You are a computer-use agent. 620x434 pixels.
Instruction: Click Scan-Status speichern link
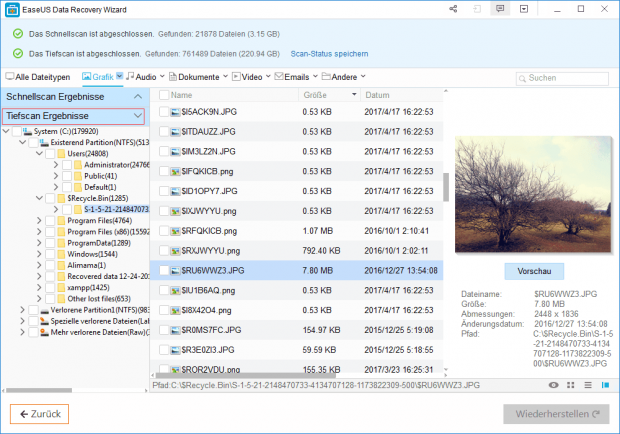point(329,54)
